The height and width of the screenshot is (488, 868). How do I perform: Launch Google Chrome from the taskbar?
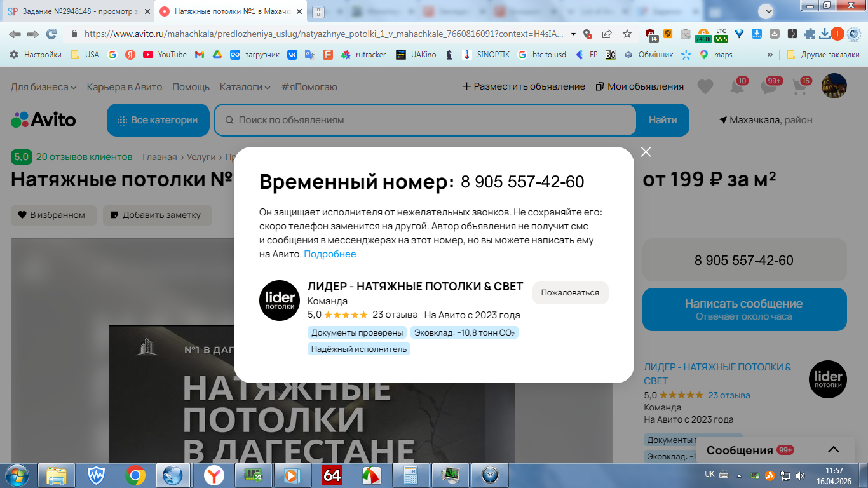135,475
